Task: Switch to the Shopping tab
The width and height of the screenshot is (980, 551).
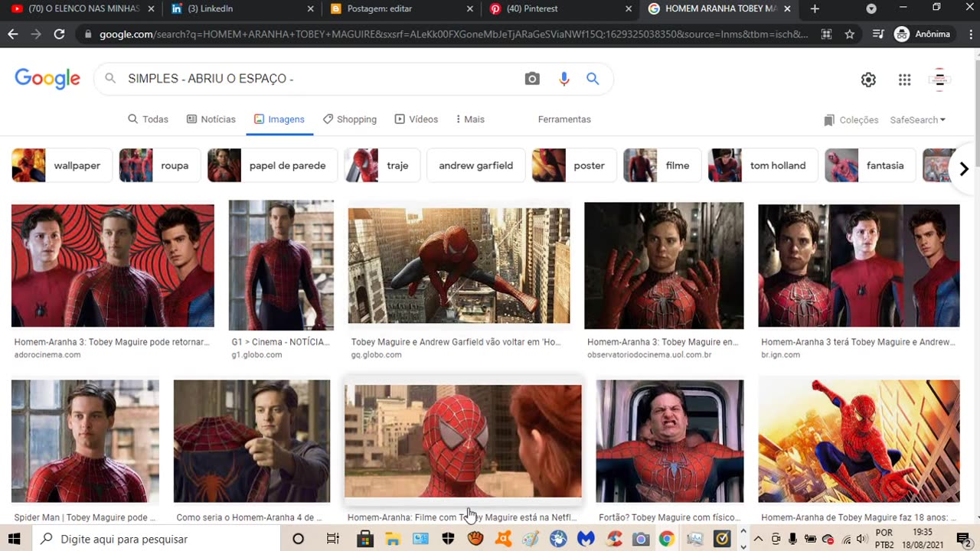Action: click(350, 119)
